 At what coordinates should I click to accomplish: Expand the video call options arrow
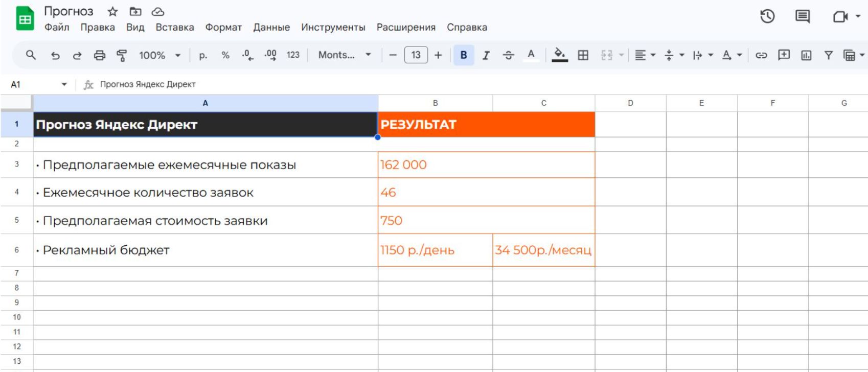click(858, 17)
